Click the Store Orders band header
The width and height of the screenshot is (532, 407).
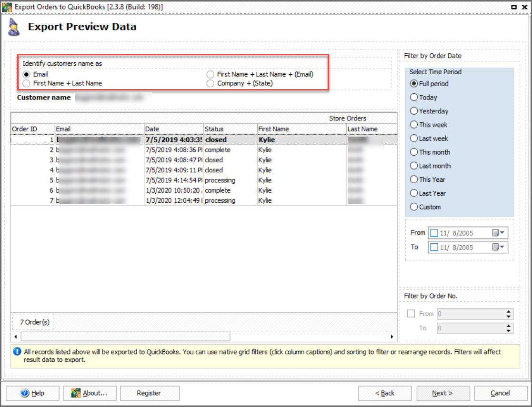tap(347, 118)
